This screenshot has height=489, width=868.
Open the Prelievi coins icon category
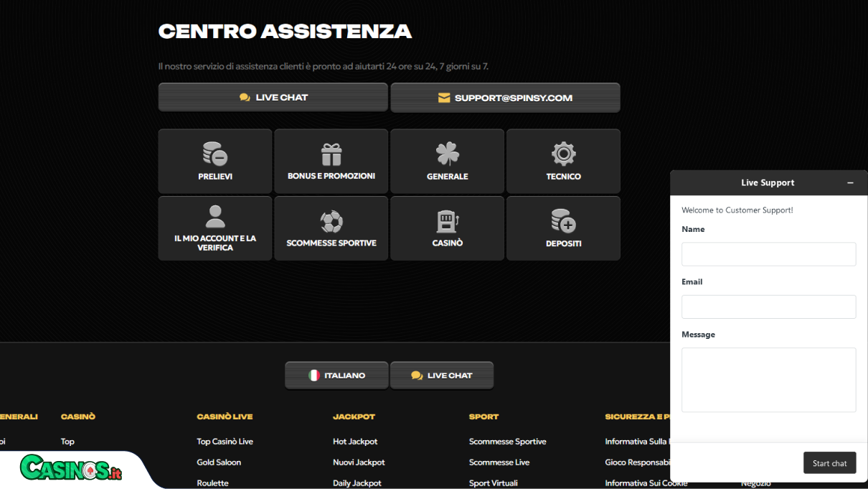[x=215, y=154]
